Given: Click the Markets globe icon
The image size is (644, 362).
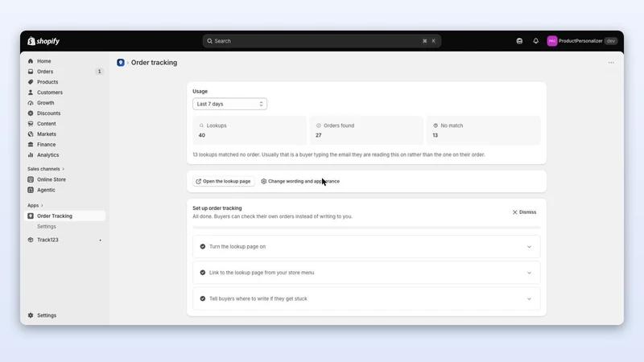Looking at the screenshot, I should coord(31,134).
